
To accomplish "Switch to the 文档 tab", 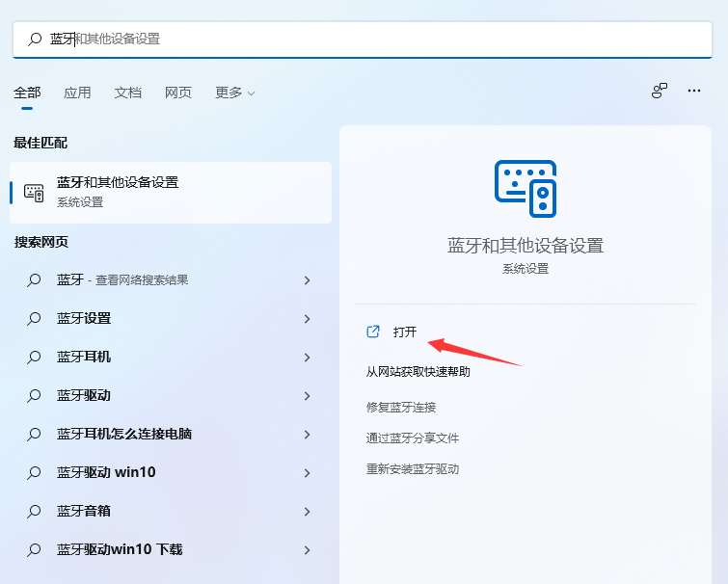I will [x=127, y=93].
